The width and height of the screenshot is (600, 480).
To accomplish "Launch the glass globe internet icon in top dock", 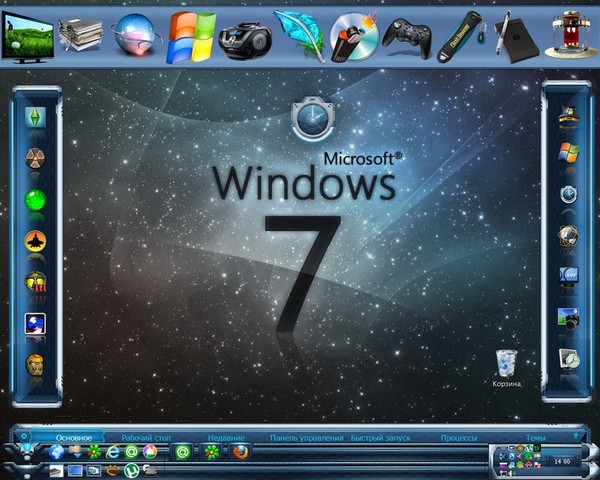I will [x=135, y=35].
